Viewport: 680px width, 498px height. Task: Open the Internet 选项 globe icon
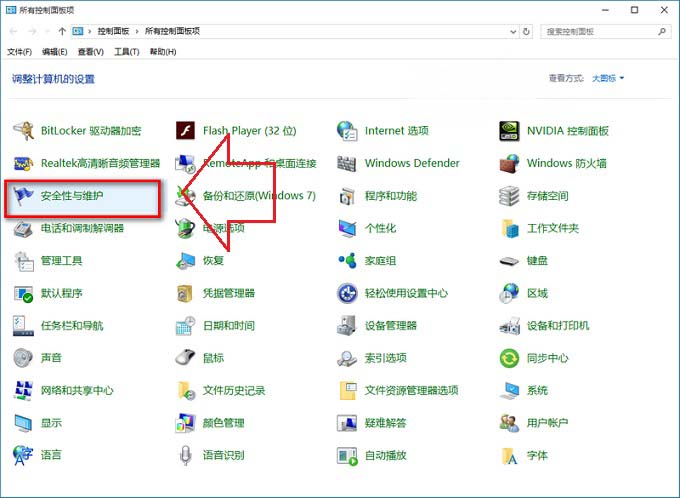(x=347, y=131)
